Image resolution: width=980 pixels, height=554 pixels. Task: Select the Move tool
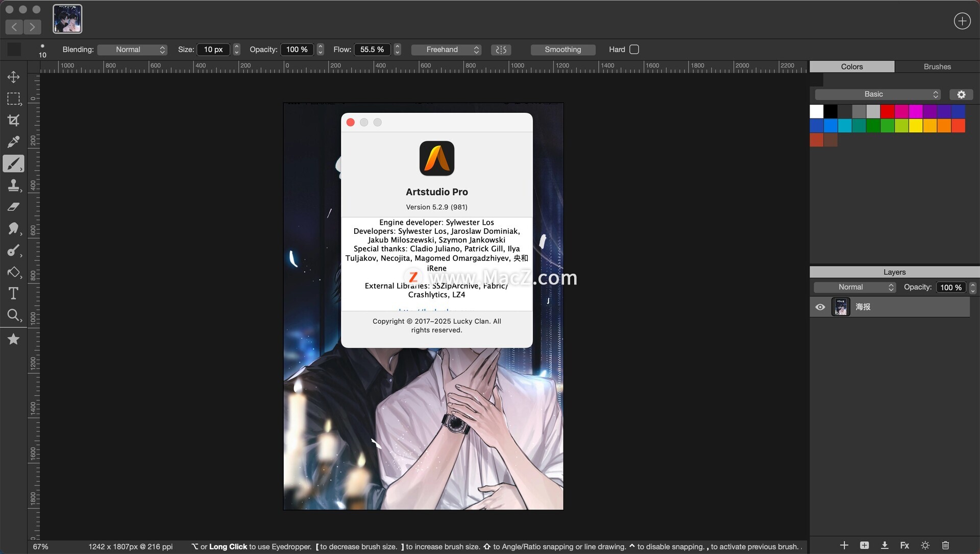pyautogui.click(x=13, y=77)
